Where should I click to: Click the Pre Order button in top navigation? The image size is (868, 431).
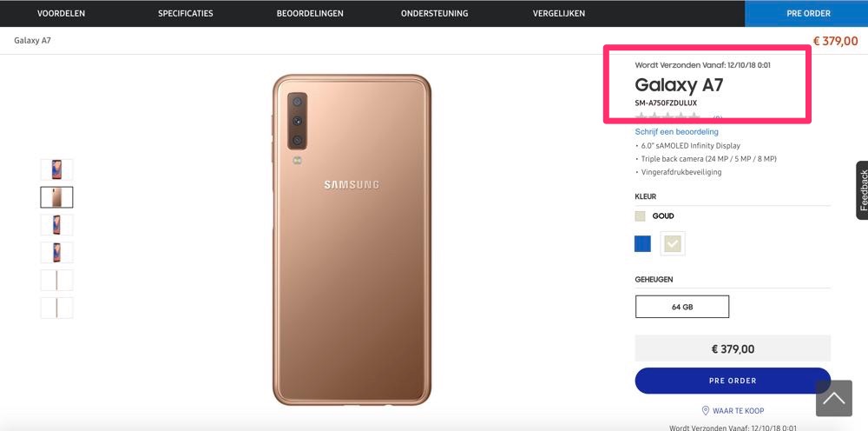806,13
